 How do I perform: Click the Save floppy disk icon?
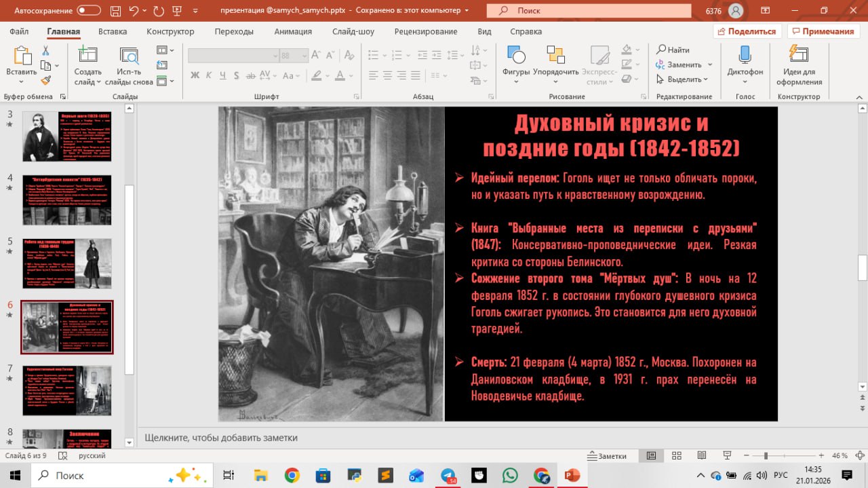tap(115, 11)
